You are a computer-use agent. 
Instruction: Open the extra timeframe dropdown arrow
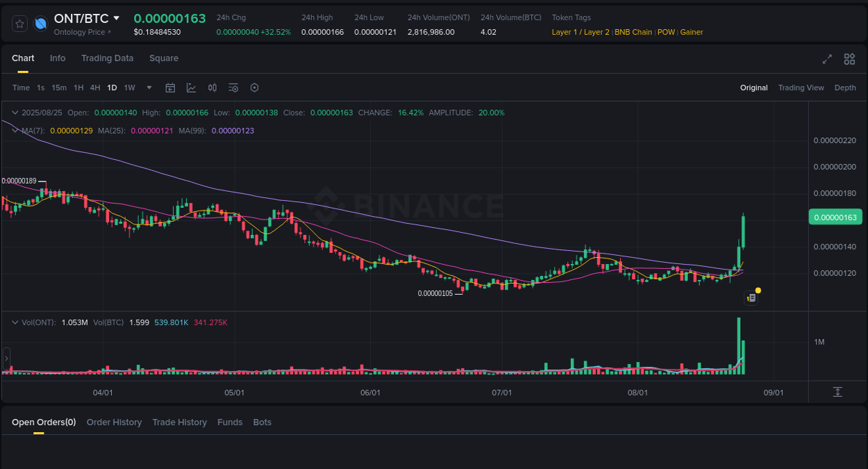(149, 88)
